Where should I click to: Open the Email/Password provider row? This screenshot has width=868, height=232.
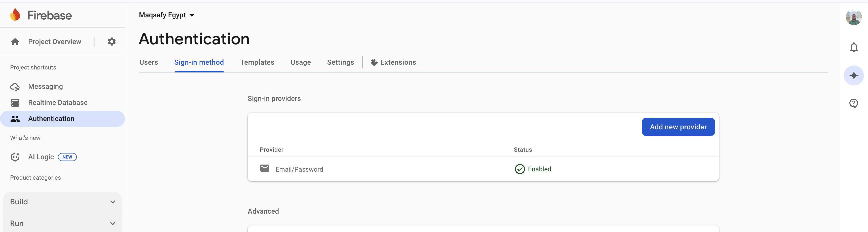click(483, 169)
